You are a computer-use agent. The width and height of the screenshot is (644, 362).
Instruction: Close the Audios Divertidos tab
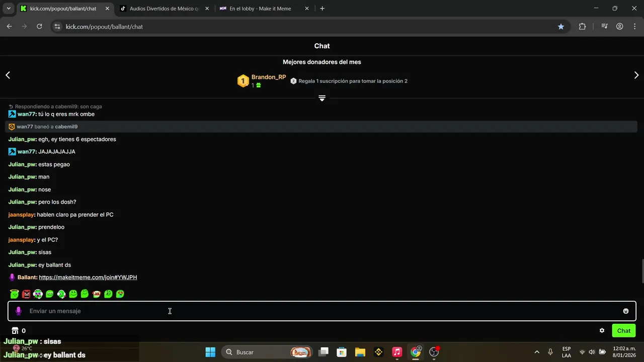[x=207, y=9]
